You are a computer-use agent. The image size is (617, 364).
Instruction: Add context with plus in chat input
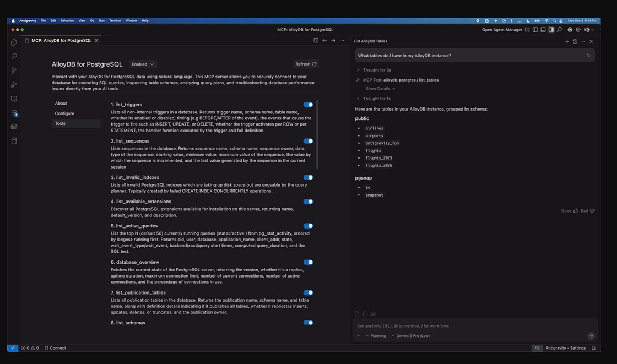pos(359,336)
